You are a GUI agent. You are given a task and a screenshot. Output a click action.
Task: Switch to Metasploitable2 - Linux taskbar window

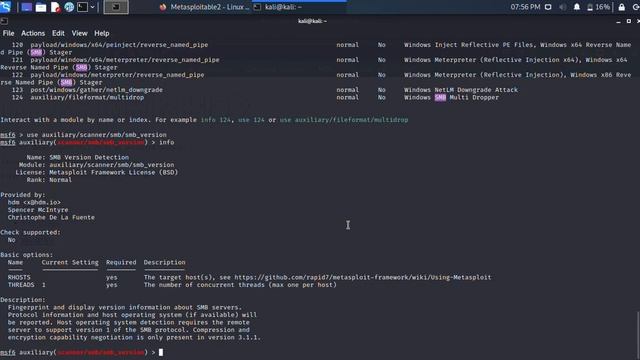point(204,7)
